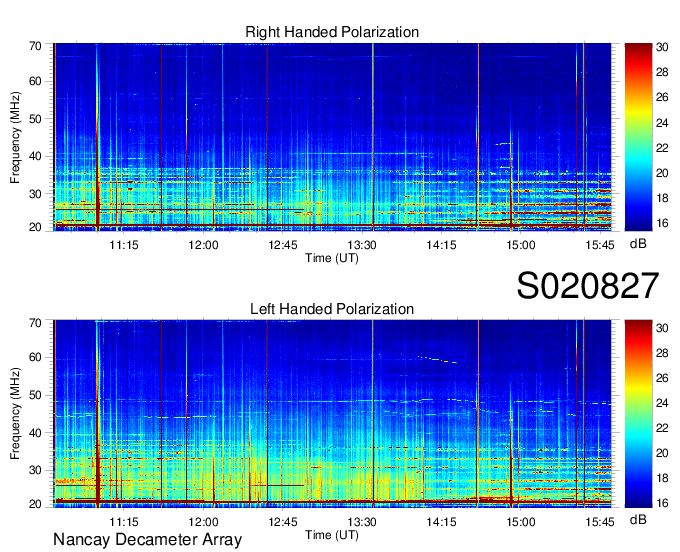This screenshot has height=552, width=680.
Task: Click the 'dB' unit under top colorbar
Action: tap(638, 244)
